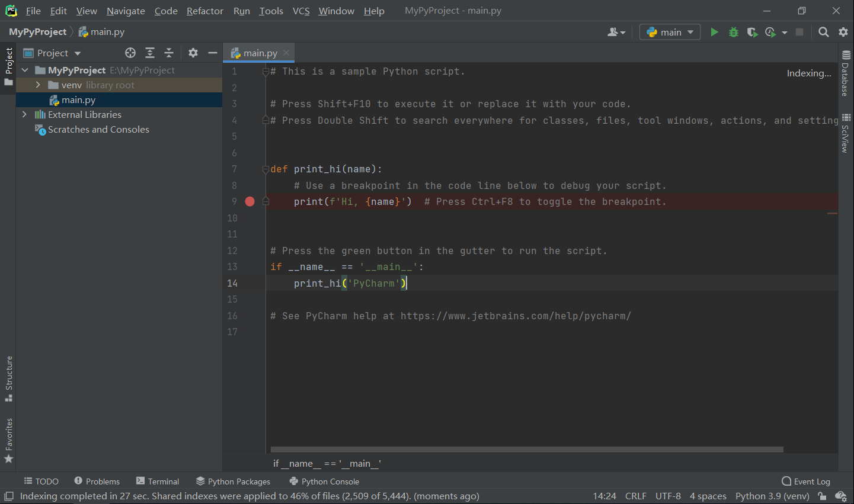Open Search Everywhere magnifier icon
Screen dimensions: 854x504
point(824,32)
